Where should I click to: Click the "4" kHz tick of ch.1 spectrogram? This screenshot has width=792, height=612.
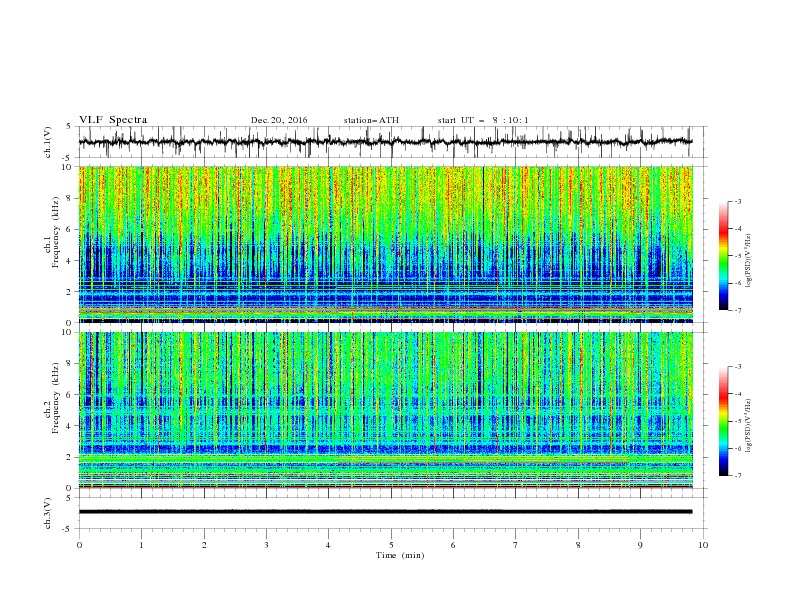coord(70,261)
